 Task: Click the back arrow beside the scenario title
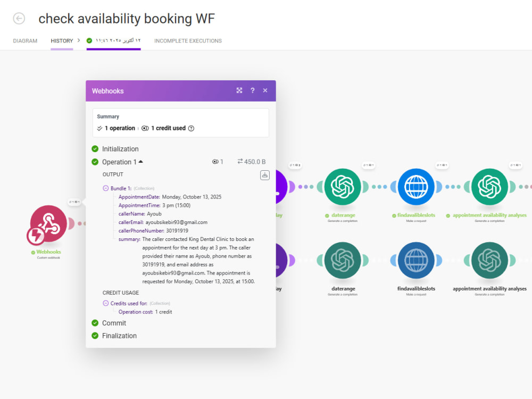[x=19, y=18]
